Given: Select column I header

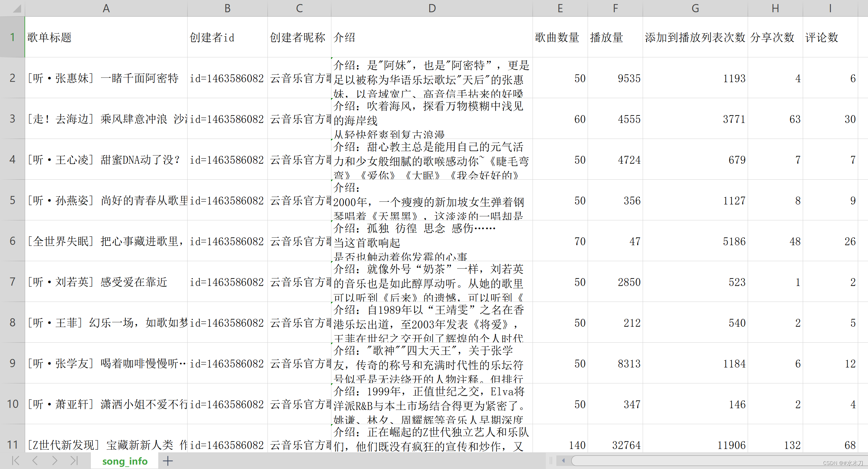Looking at the screenshot, I should pyautogui.click(x=830, y=8).
